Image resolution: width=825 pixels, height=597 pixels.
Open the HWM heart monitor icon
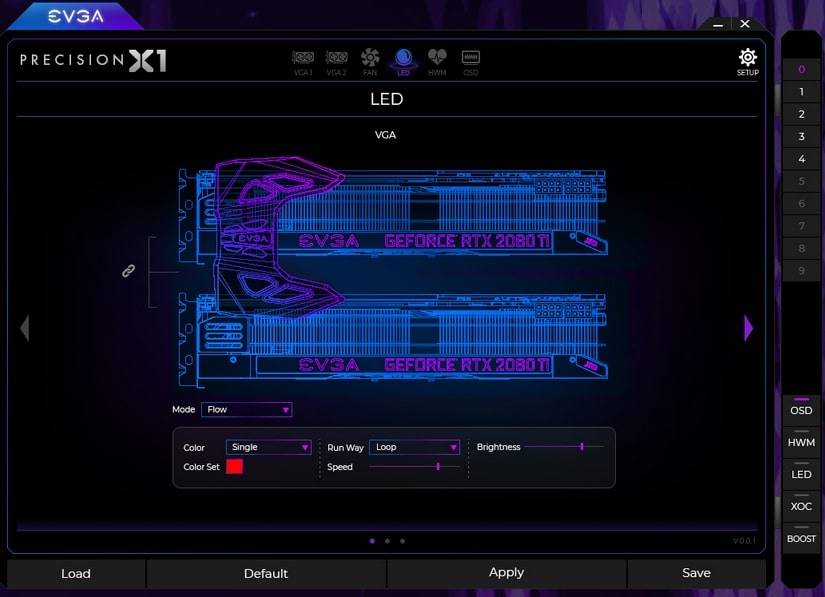(x=437, y=61)
